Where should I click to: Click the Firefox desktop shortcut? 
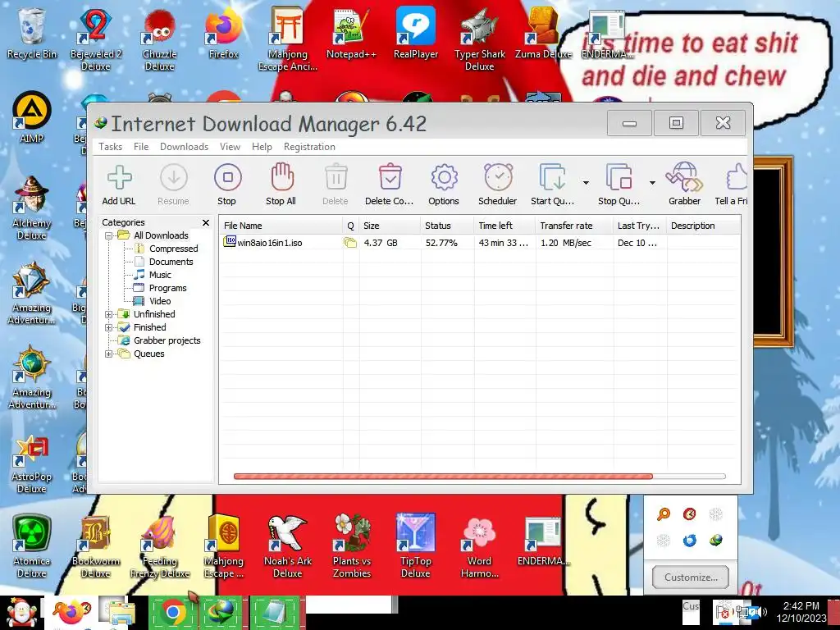tap(223, 34)
